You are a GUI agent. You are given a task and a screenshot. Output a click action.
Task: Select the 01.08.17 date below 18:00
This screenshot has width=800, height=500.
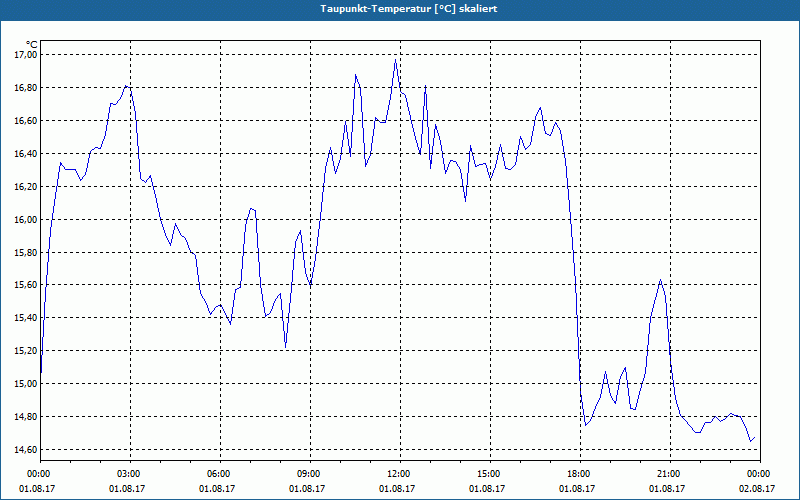(x=577, y=489)
